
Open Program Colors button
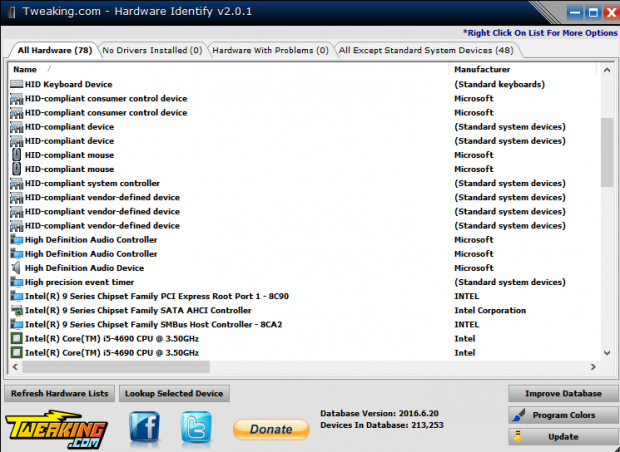pos(563,415)
